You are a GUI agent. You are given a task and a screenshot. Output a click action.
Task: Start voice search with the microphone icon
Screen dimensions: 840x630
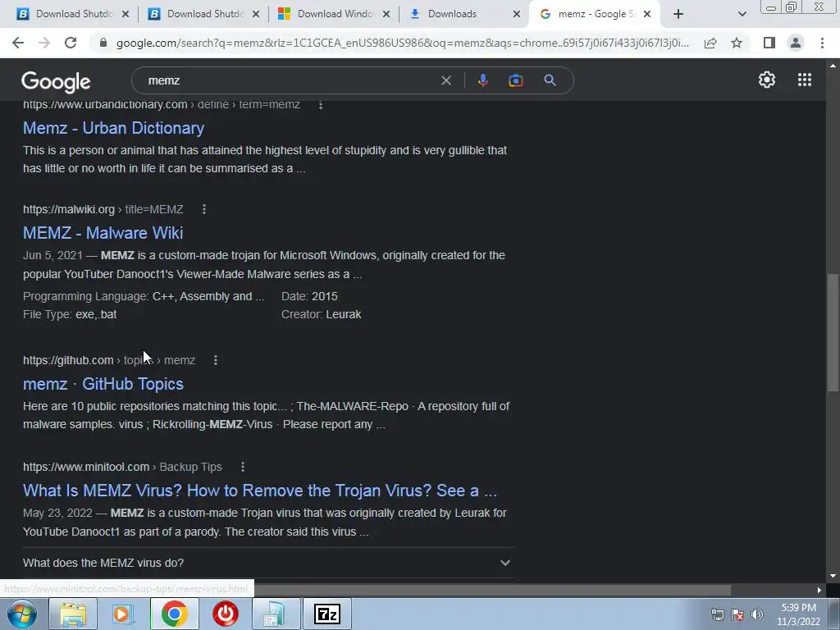[x=482, y=80]
